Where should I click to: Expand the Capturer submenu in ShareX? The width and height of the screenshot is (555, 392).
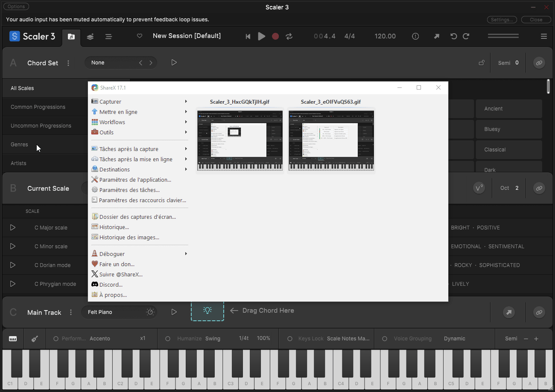click(x=140, y=102)
